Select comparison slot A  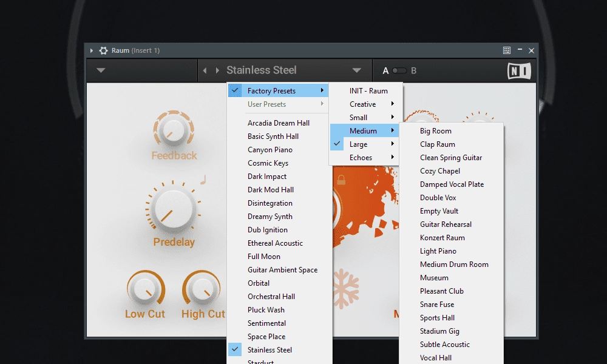(385, 71)
